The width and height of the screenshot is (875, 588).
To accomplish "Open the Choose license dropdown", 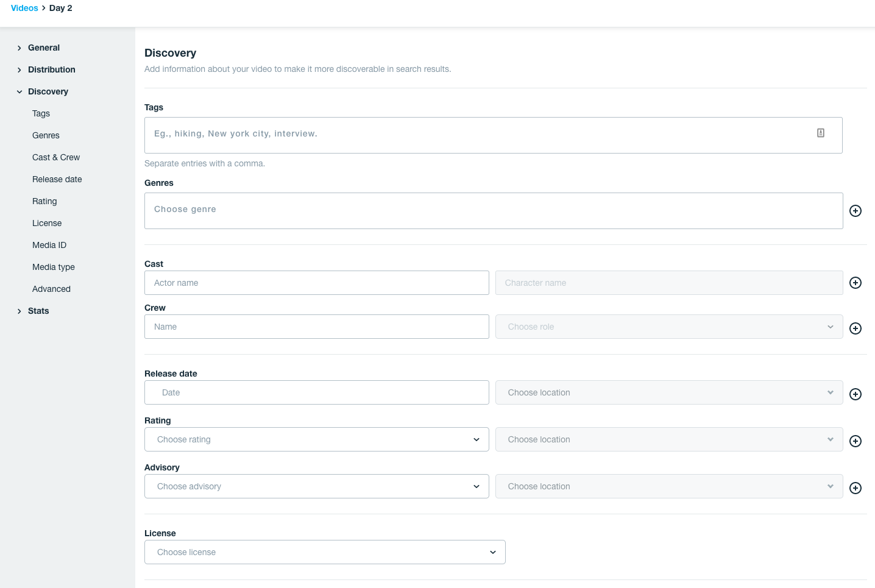I will coord(325,552).
